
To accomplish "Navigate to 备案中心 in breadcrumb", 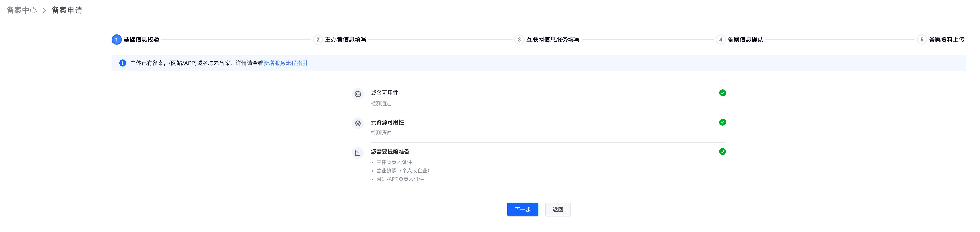I will [x=22, y=10].
